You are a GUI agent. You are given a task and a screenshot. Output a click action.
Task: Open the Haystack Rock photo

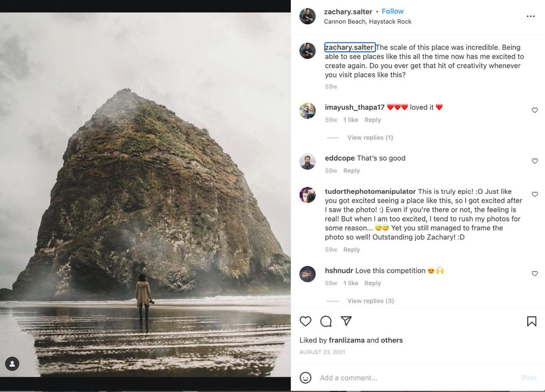145,195
